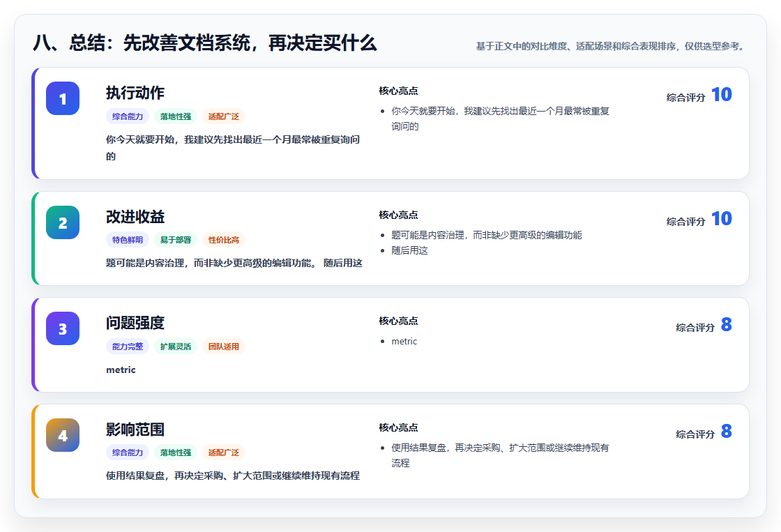Click bold description 题可能是内容治理 under tags
The image size is (781, 532).
pyautogui.click(x=234, y=263)
